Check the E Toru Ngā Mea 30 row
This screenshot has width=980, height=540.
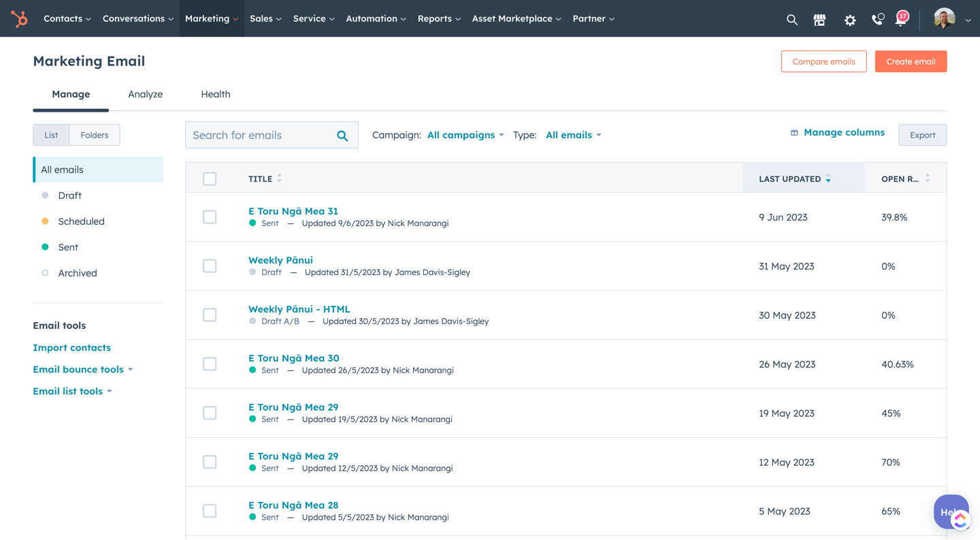tap(210, 364)
